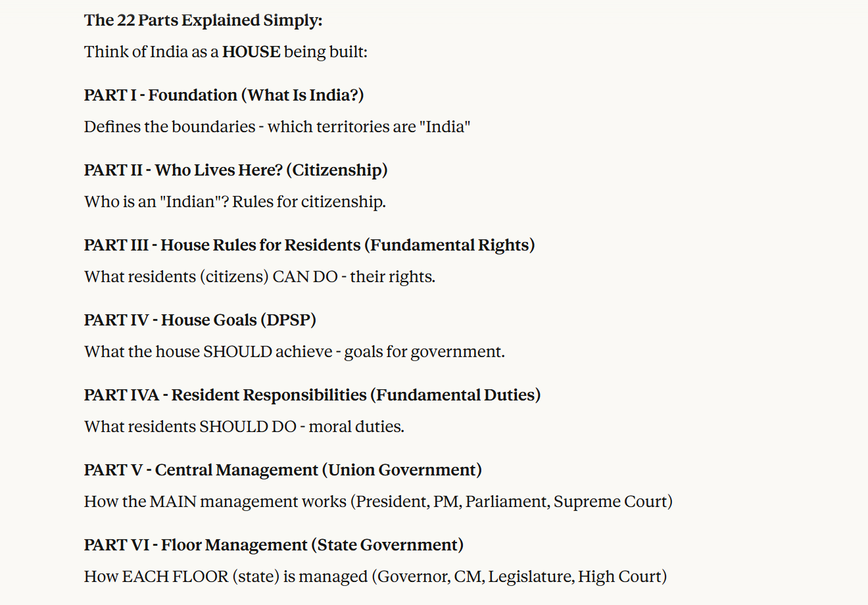The height and width of the screenshot is (605, 868).
Task: Click the "PART I - Foundation" heading
Action: (224, 95)
